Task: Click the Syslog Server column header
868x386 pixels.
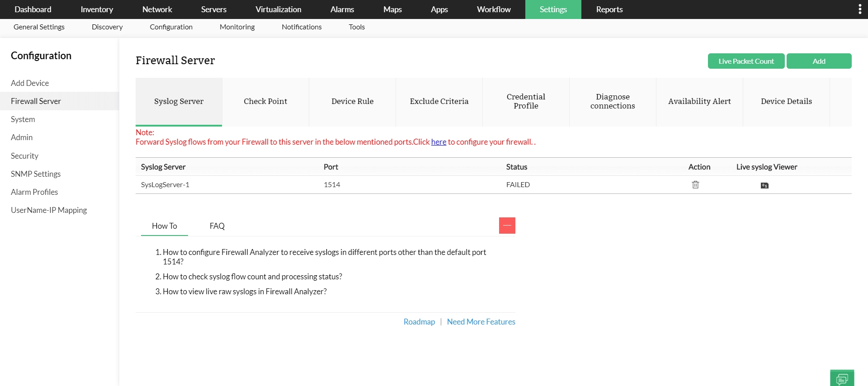Action: pyautogui.click(x=163, y=167)
